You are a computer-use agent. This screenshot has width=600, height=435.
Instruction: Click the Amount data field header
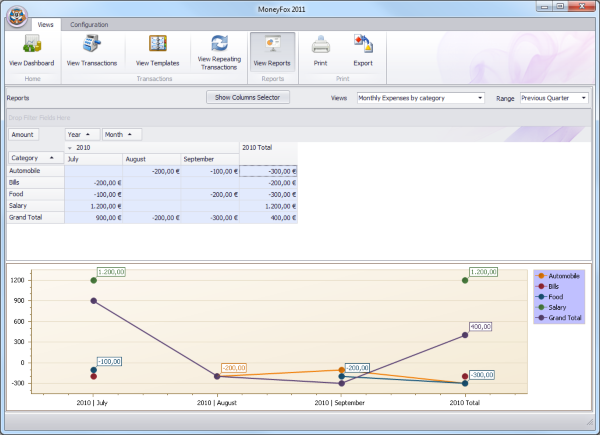coord(24,135)
